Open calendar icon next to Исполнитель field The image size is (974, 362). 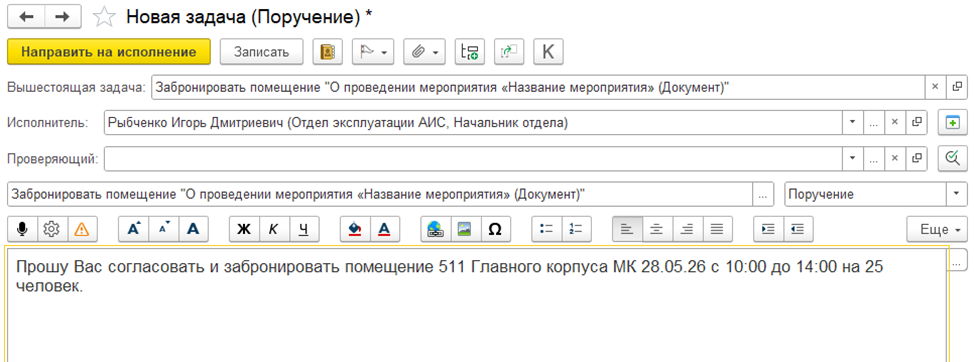(952, 123)
